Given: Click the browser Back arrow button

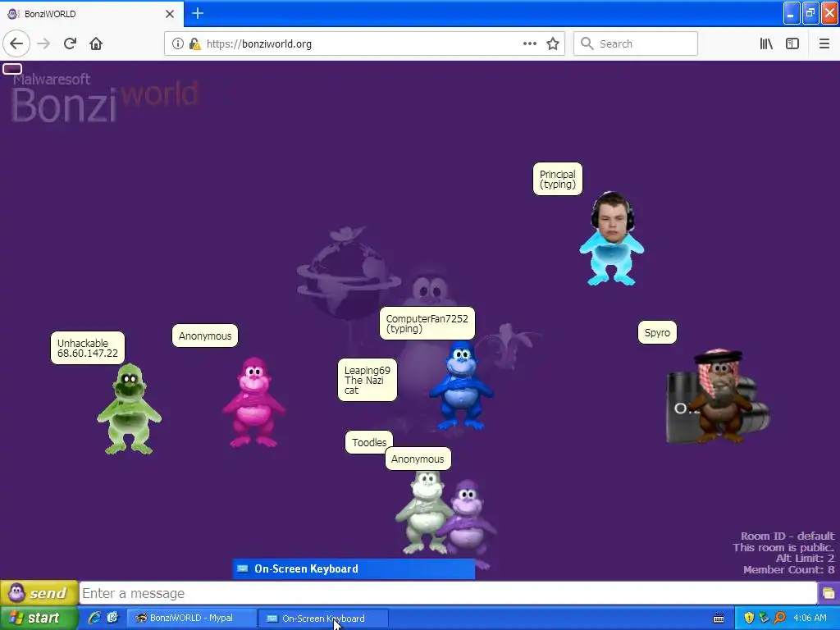Looking at the screenshot, I should pyautogui.click(x=16, y=44).
